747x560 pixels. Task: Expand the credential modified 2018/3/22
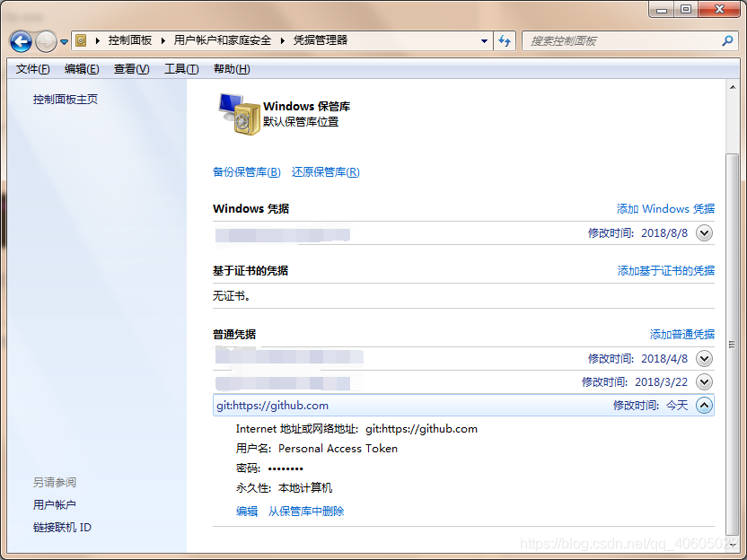pyautogui.click(x=704, y=382)
